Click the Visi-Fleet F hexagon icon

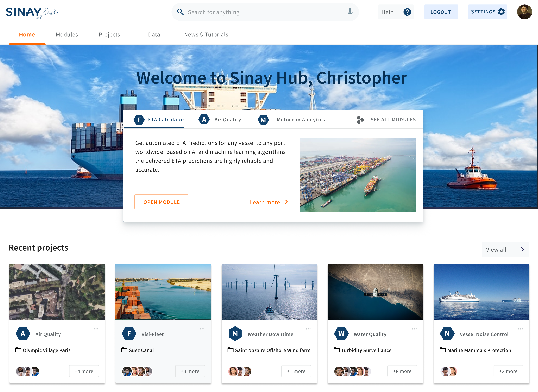pyautogui.click(x=129, y=334)
